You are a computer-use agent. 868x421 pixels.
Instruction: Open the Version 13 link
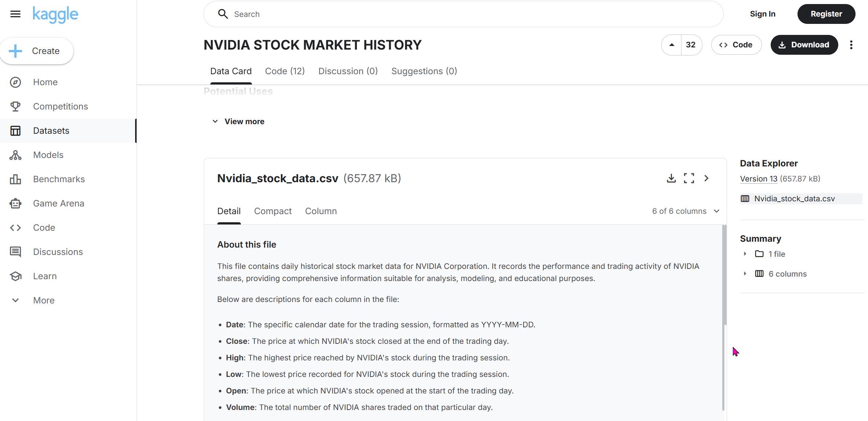coord(758,179)
